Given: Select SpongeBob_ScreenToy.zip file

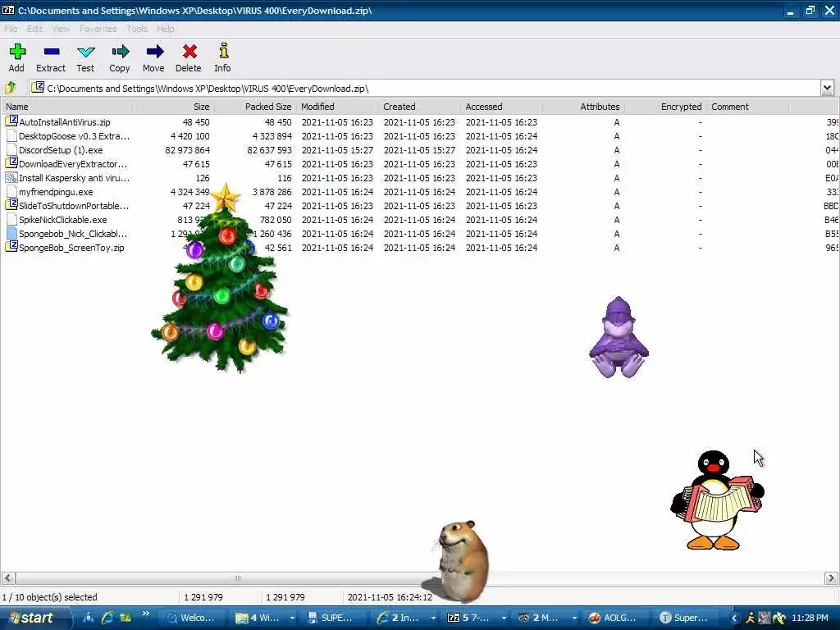Looking at the screenshot, I should tap(71, 248).
